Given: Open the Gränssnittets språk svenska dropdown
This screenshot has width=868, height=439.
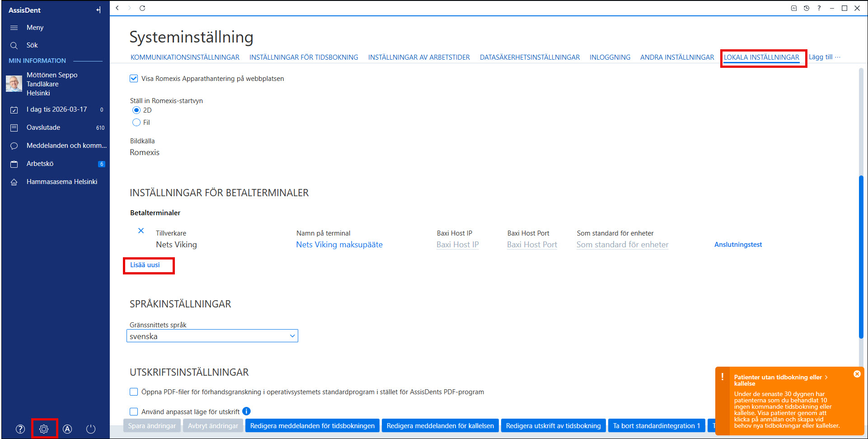Looking at the screenshot, I should tap(212, 336).
